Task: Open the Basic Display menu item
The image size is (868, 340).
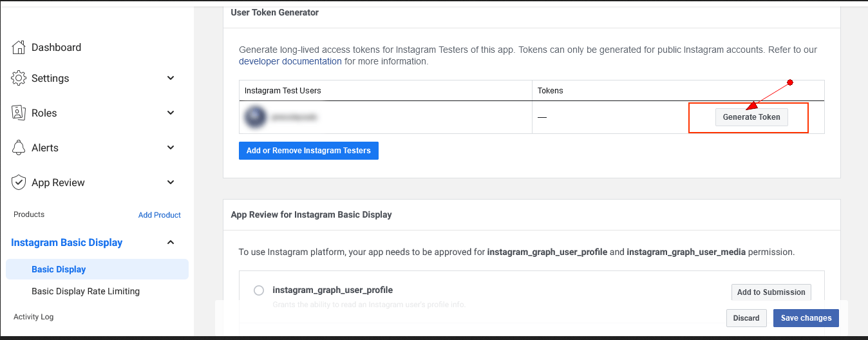Action: point(59,269)
